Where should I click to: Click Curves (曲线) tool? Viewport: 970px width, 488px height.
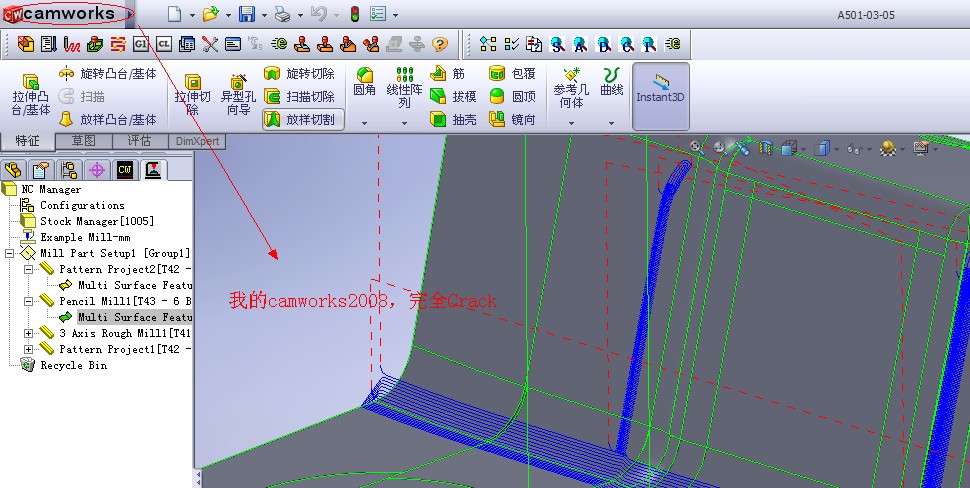(x=612, y=83)
